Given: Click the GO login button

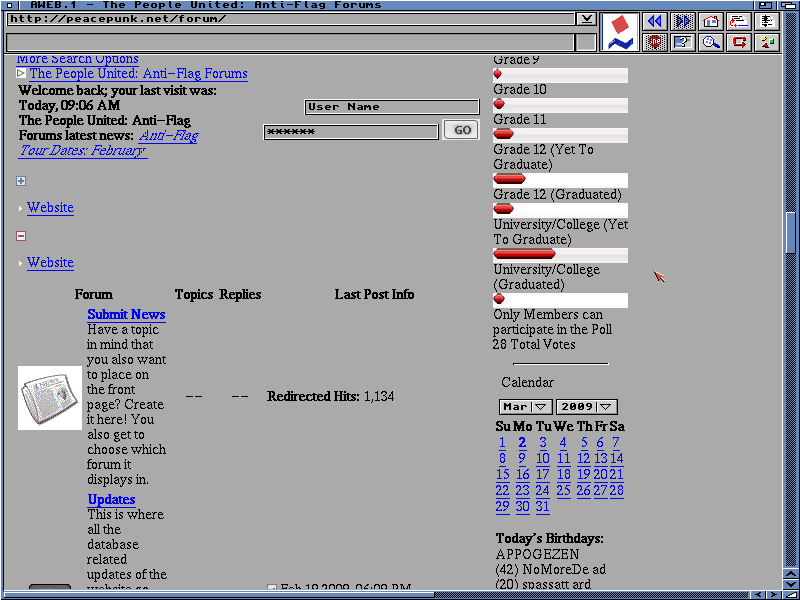Looking at the screenshot, I should point(462,130).
